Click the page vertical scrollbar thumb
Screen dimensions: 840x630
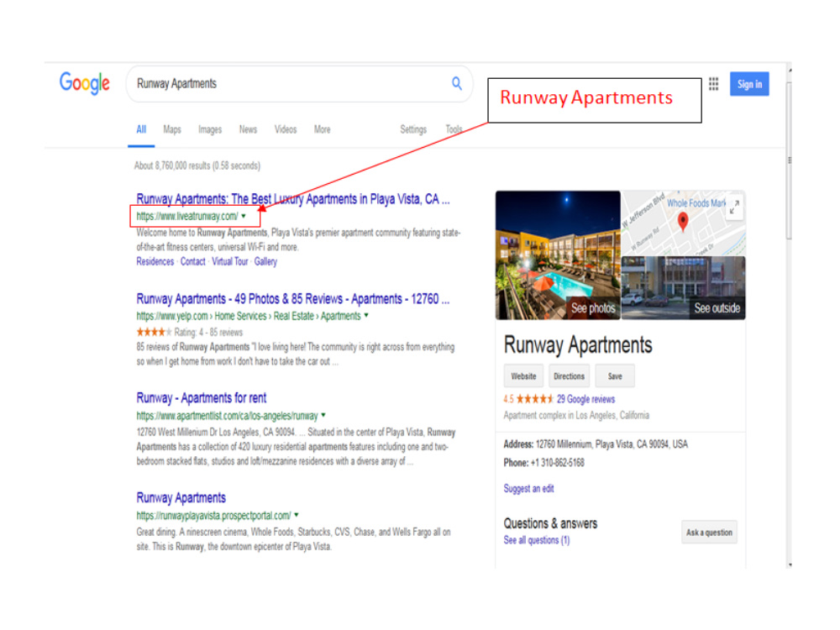tap(789, 160)
